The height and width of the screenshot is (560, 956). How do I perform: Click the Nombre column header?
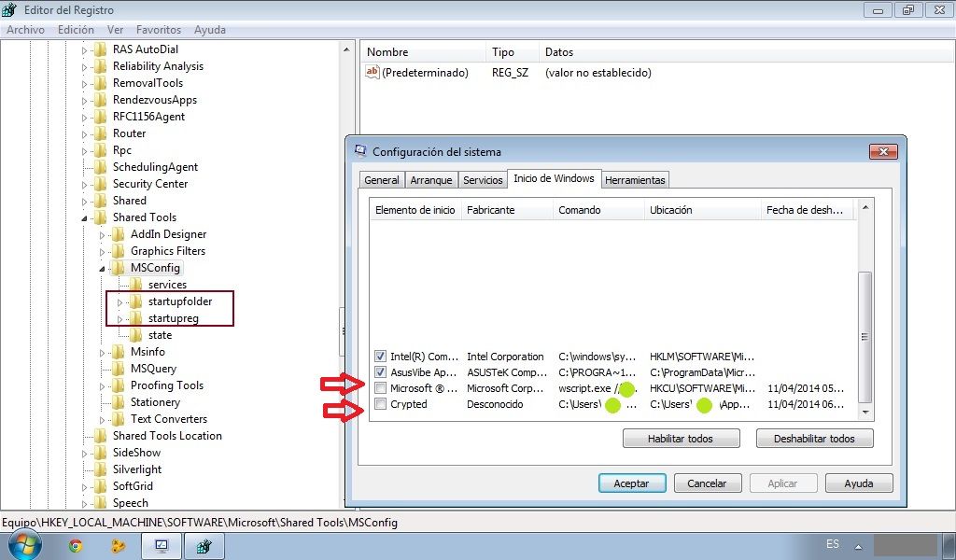[423, 51]
